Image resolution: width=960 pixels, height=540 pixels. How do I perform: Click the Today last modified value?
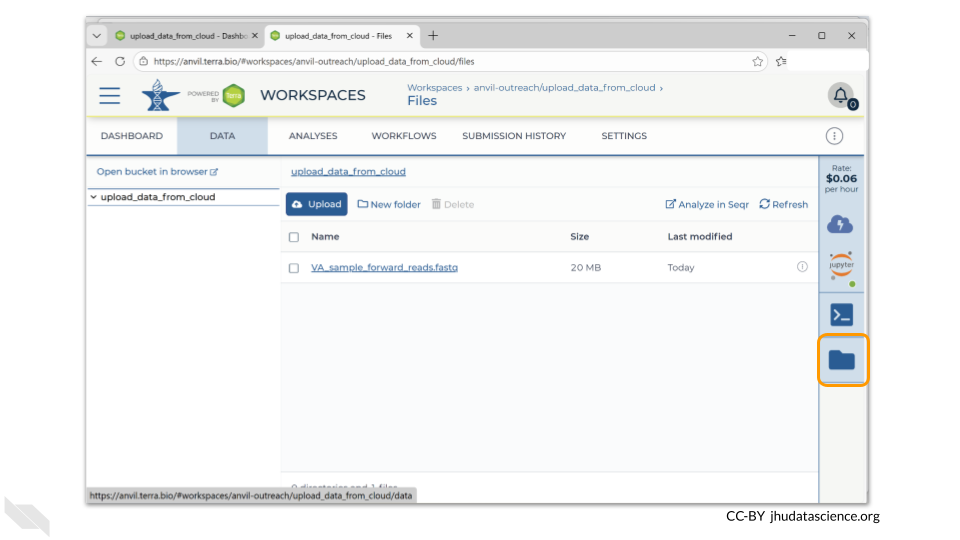coord(681,268)
